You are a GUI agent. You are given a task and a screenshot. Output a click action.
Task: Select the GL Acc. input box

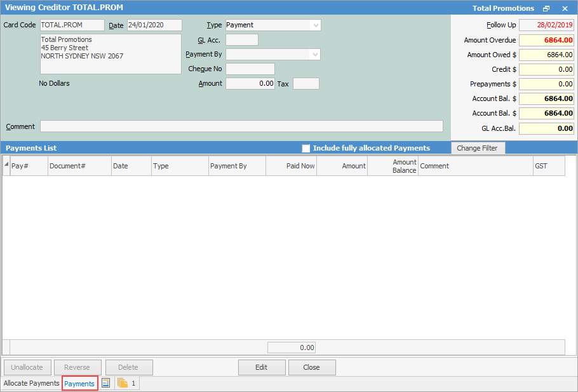[242, 40]
